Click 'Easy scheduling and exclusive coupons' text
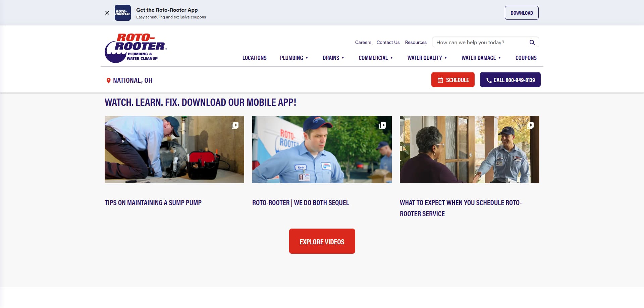Image resolution: width=644 pixels, height=308 pixels. point(171,17)
